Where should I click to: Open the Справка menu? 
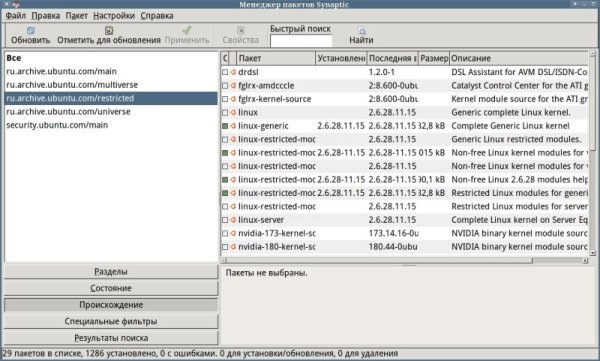coord(157,16)
